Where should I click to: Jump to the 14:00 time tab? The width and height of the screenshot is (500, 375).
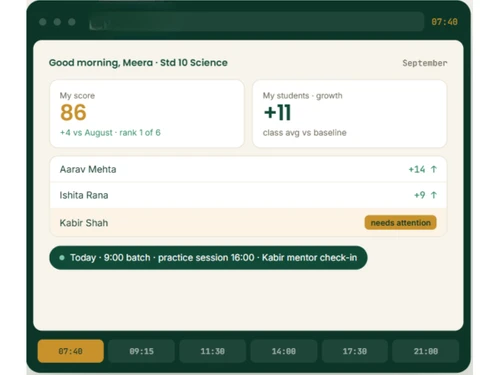pos(284,351)
